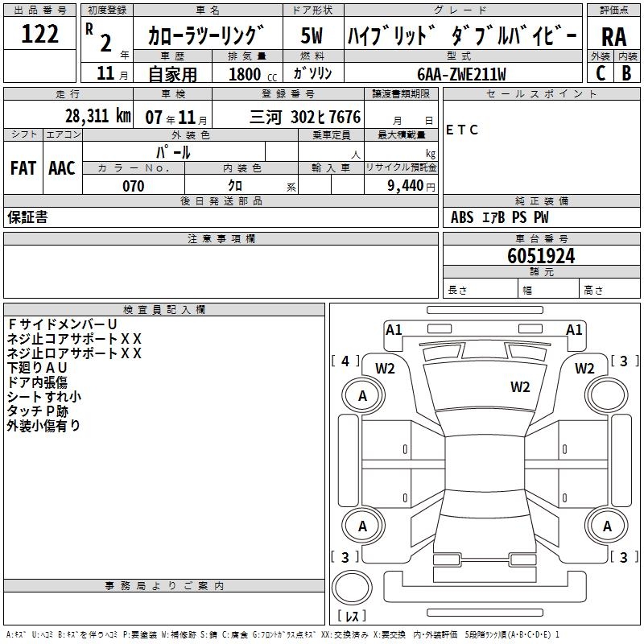This screenshot has height=644, width=644.
Task: Select "保証書" under 後日発送部品
Action: pos(27,217)
